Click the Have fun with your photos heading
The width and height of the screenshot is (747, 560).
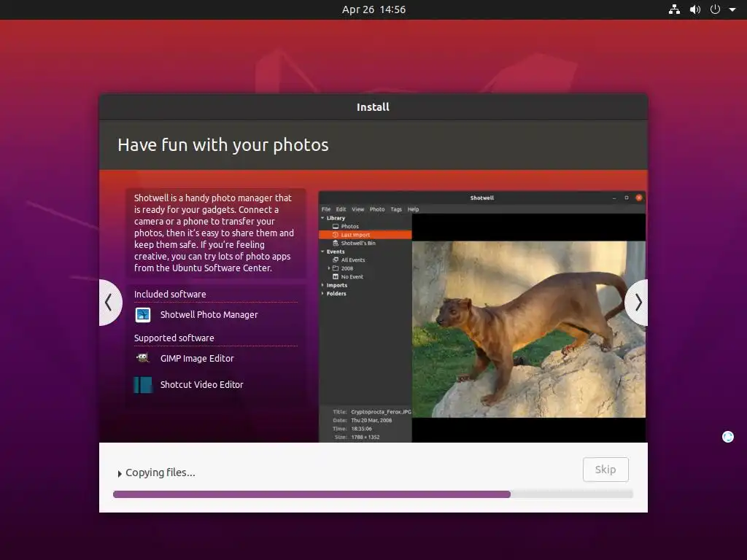click(223, 145)
